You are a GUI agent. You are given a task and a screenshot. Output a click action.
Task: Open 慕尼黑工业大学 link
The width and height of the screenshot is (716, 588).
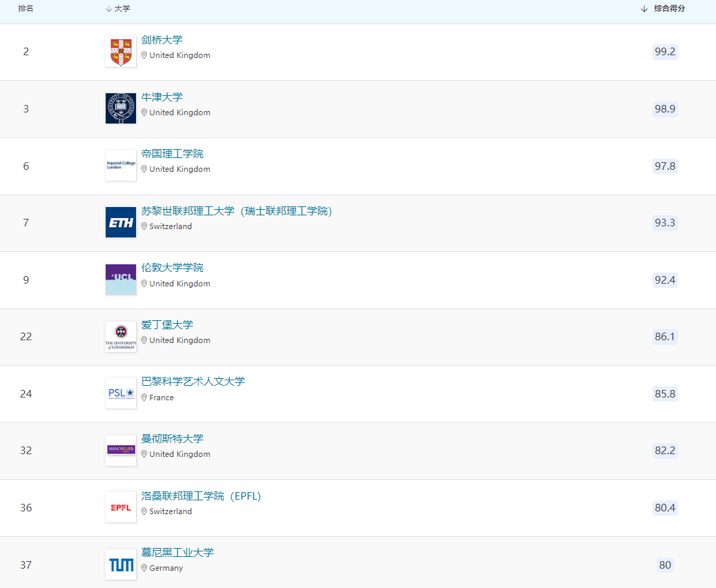coord(177,552)
